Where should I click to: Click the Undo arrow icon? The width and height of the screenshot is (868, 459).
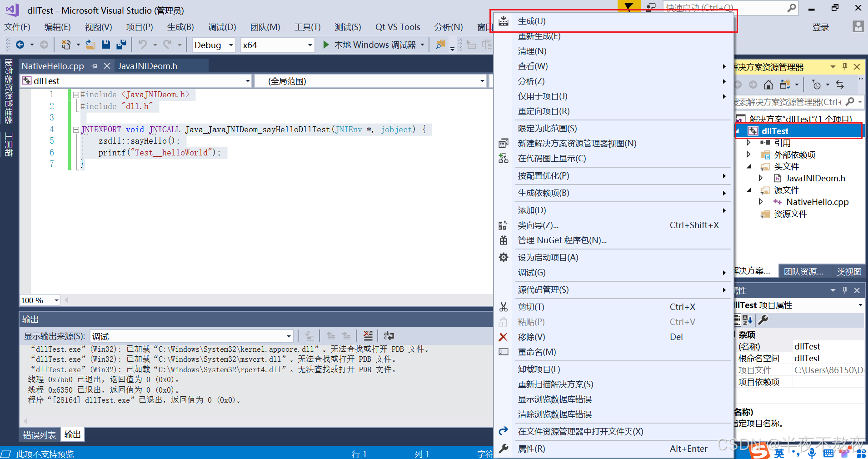pos(143,45)
